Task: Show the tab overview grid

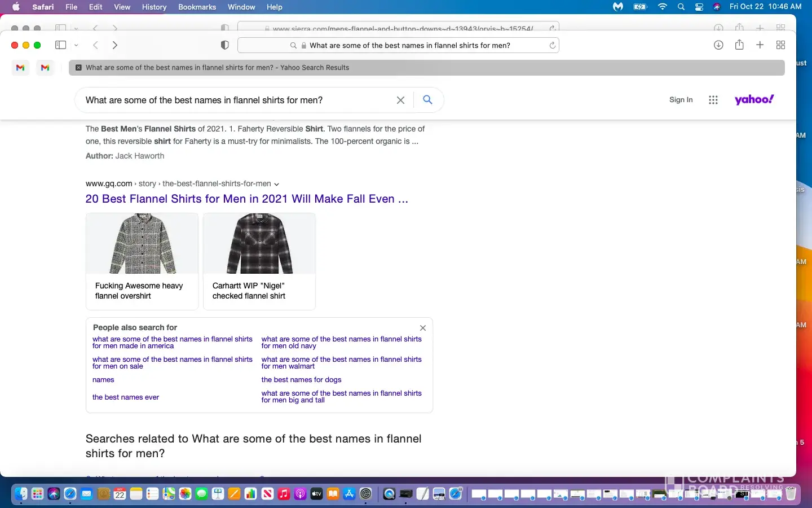Action: (x=780, y=45)
